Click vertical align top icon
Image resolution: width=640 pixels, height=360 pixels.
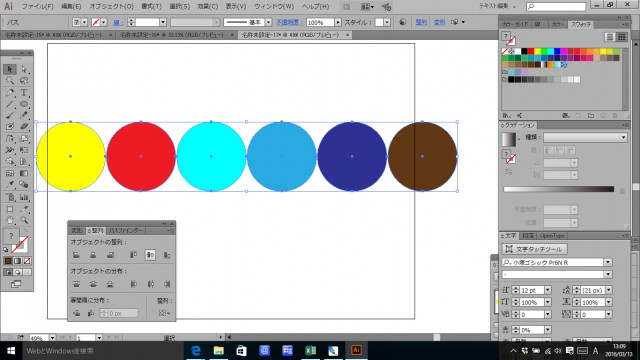point(133,255)
